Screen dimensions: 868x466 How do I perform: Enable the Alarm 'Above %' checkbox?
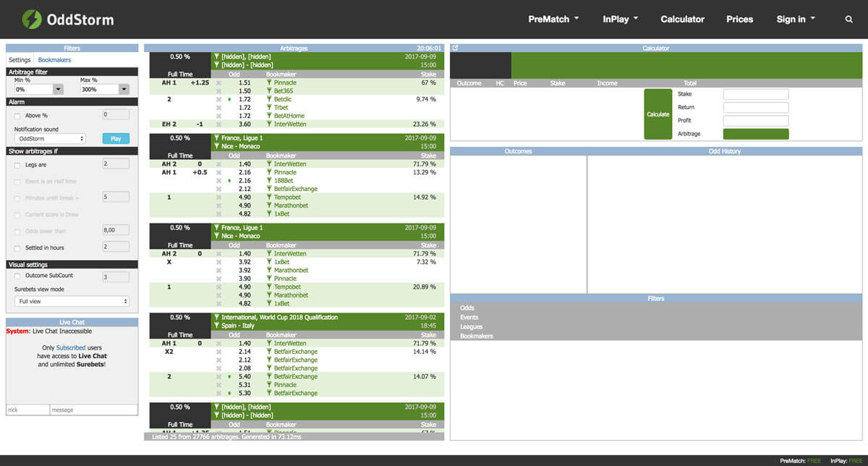coord(17,115)
